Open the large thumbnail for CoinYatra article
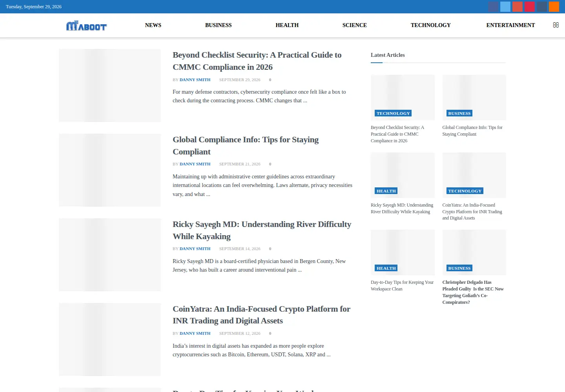The height and width of the screenshot is (392, 565). coord(110,339)
